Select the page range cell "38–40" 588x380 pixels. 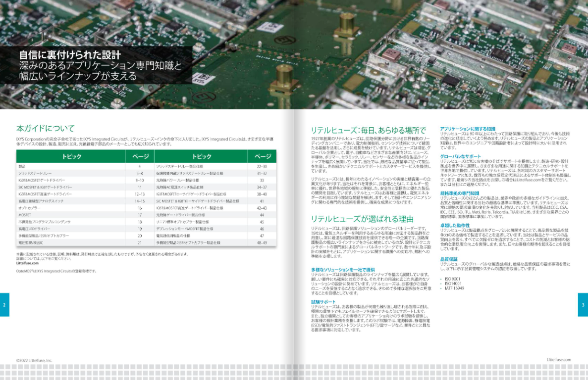point(262,194)
